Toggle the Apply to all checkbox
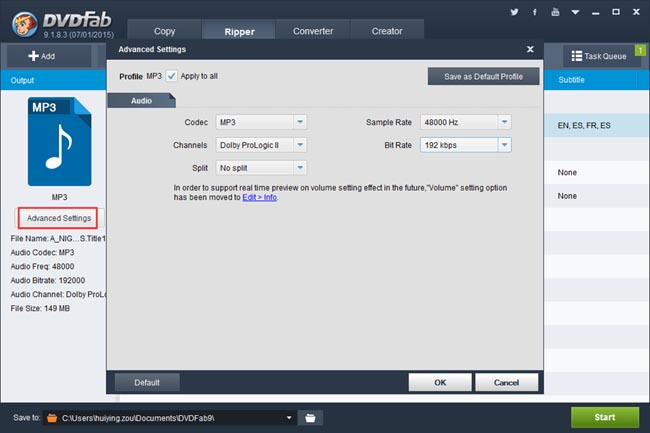 [171, 76]
